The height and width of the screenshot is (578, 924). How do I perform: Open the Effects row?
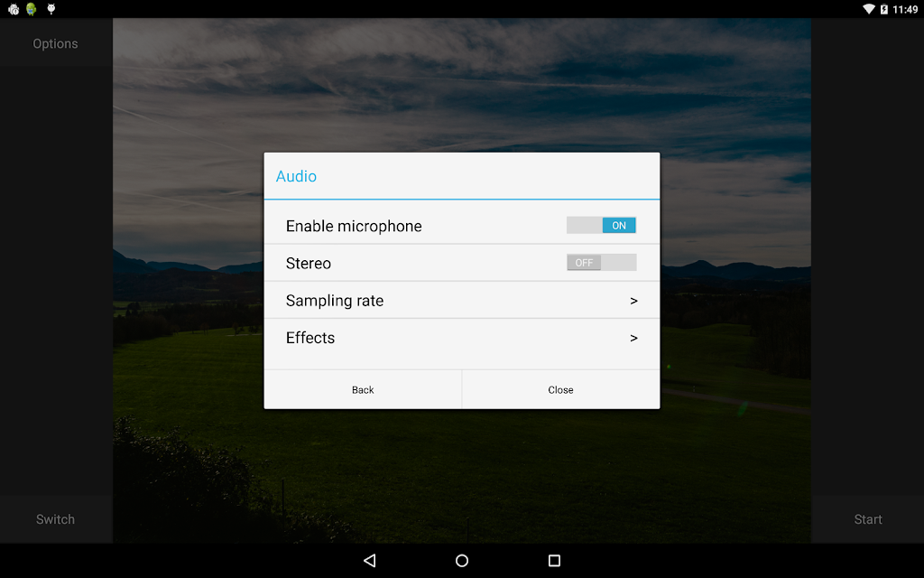pyautogui.click(x=461, y=338)
